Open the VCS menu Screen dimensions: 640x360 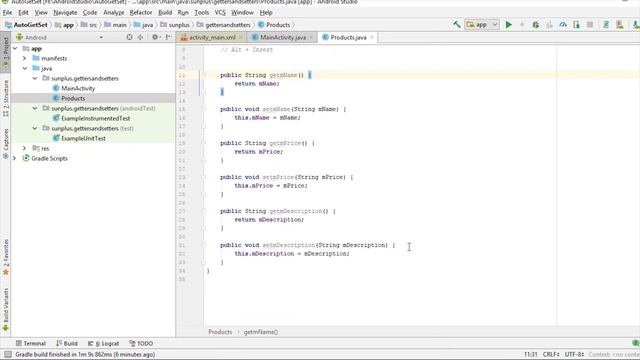coord(220,13)
